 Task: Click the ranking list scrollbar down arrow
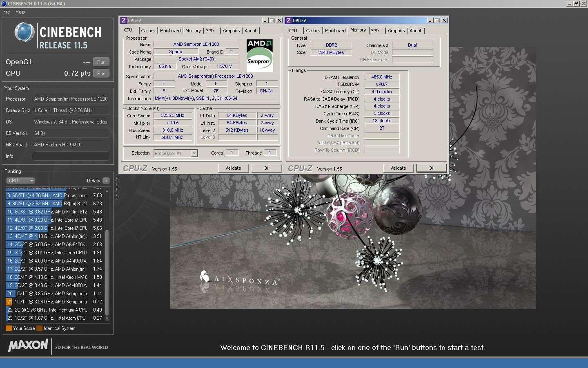(107, 319)
